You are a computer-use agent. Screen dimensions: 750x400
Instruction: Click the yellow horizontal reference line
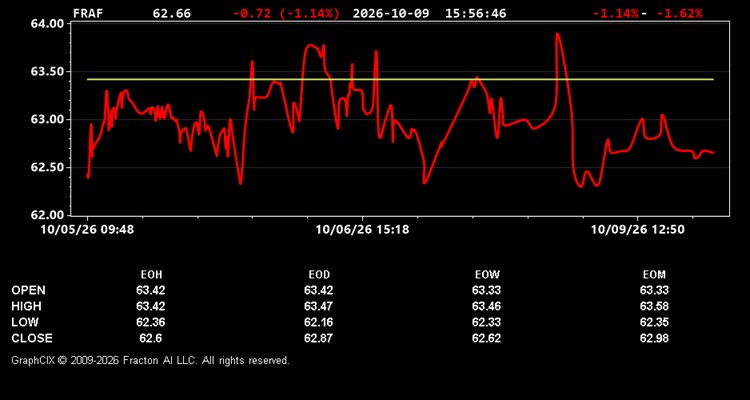pyautogui.click(x=400, y=79)
